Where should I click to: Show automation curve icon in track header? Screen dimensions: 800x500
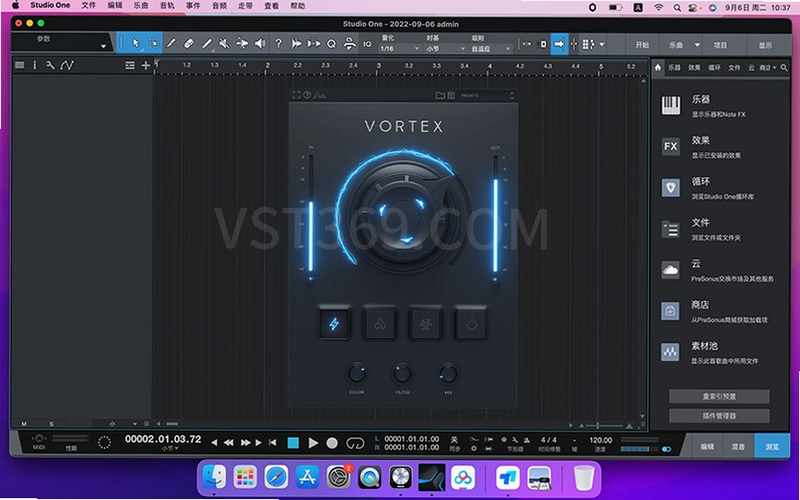click(67, 65)
